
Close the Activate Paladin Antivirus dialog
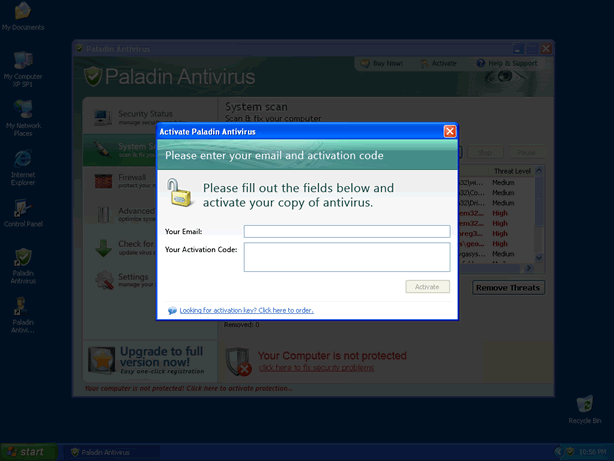(449, 131)
